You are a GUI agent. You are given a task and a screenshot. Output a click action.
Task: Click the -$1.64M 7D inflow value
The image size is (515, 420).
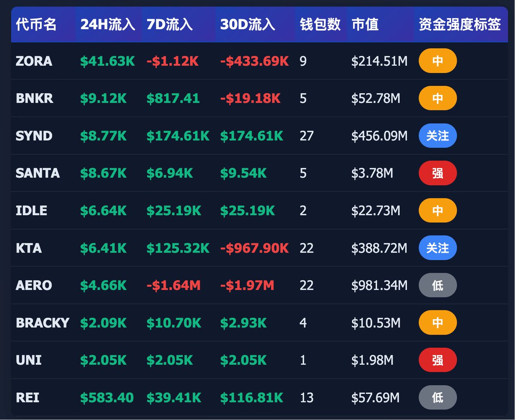pyautogui.click(x=173, y=285)
